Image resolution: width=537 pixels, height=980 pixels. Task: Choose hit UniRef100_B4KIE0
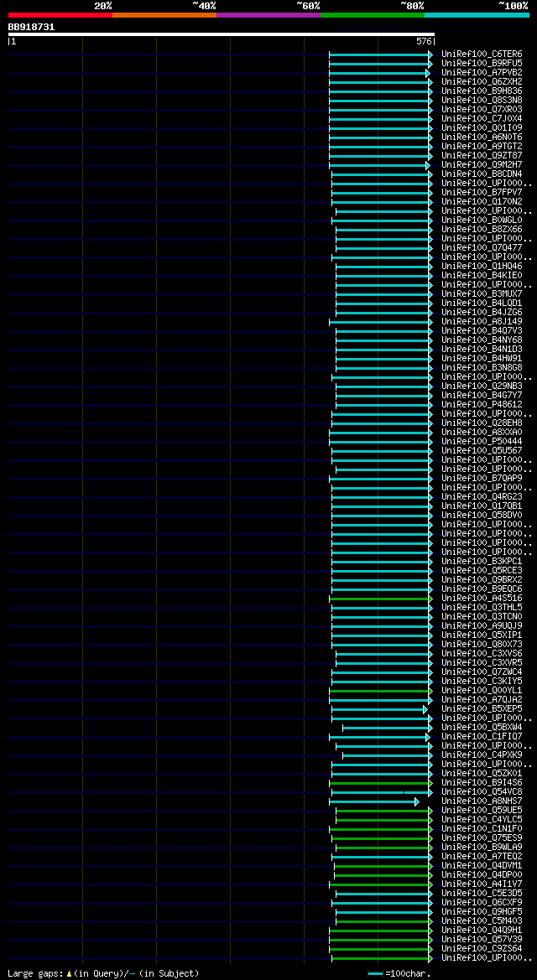pos(482,276)
